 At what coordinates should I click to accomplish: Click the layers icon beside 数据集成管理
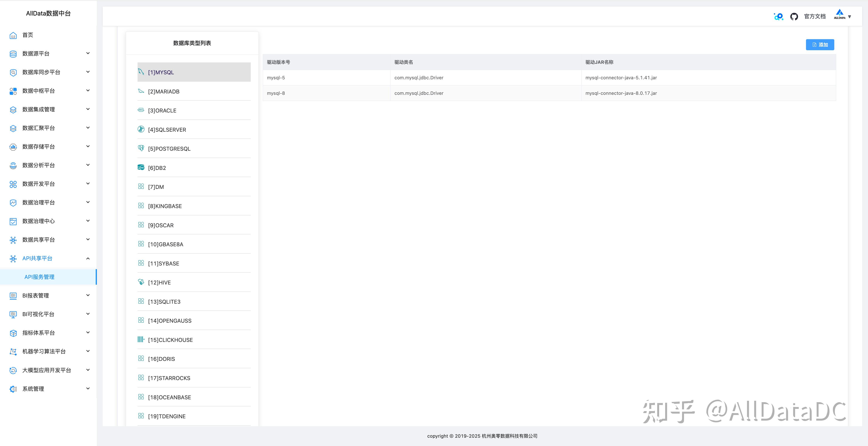coord(13,110)
